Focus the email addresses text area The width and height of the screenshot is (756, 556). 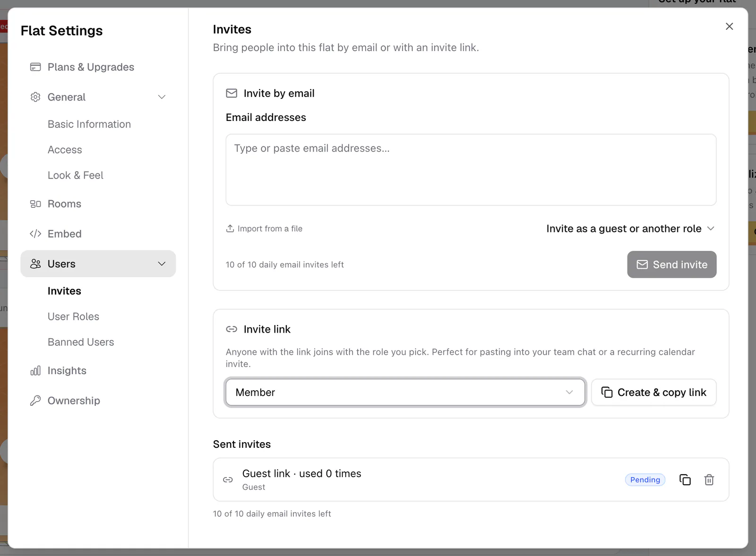pyautogui.click(x=471, y=170)
